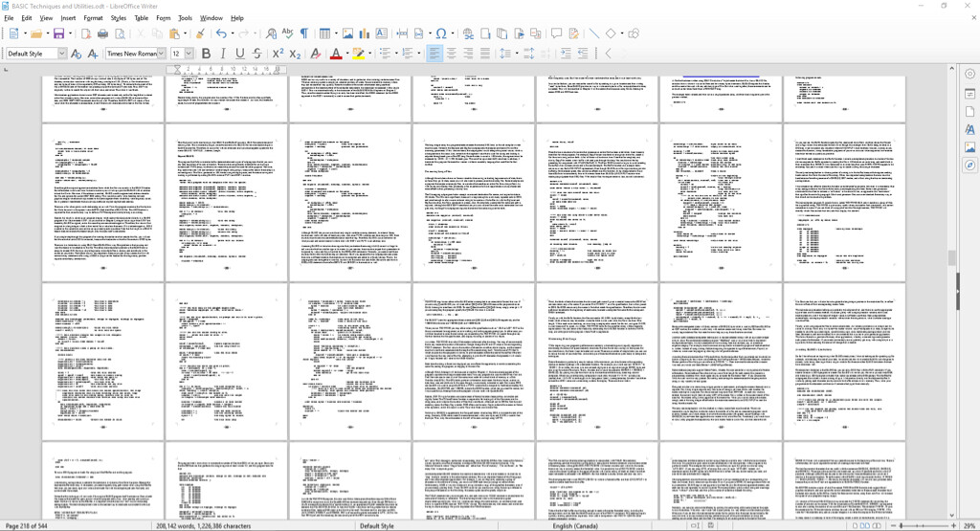Toggle formatting marks (pilcrow) icon
The image size is (980, 531).
click(x=304, y=33)
